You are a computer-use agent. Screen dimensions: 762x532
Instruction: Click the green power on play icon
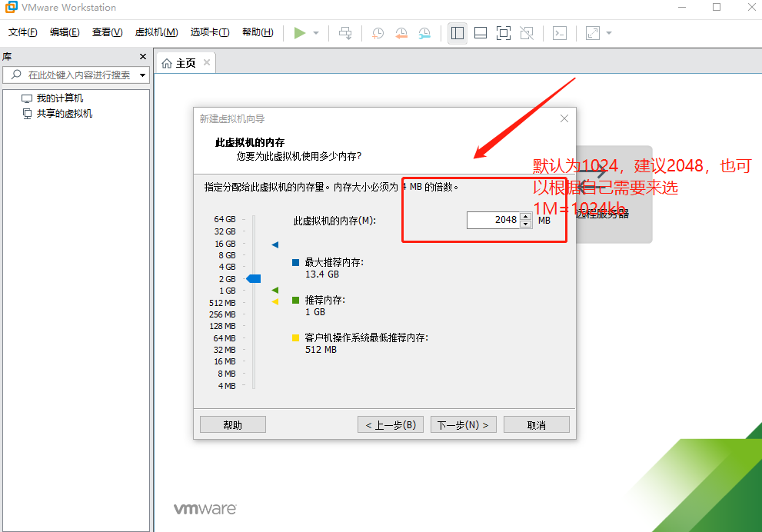[x=300, y=33]
